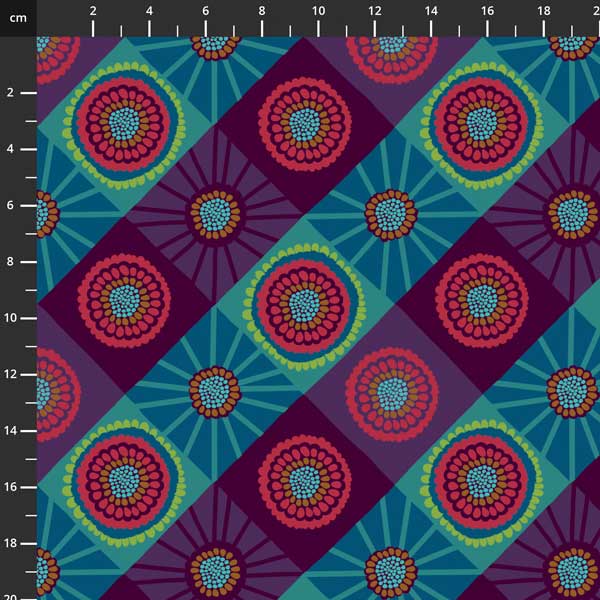The height and width of the screenshot is (600, 600).
Task: Click the bottom-left lime-ringed flower on teal square
Action: [123, 479]
